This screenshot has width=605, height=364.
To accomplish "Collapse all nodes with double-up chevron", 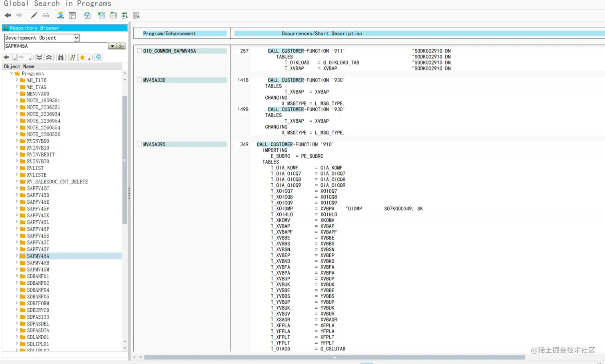I will click(49, 58).
